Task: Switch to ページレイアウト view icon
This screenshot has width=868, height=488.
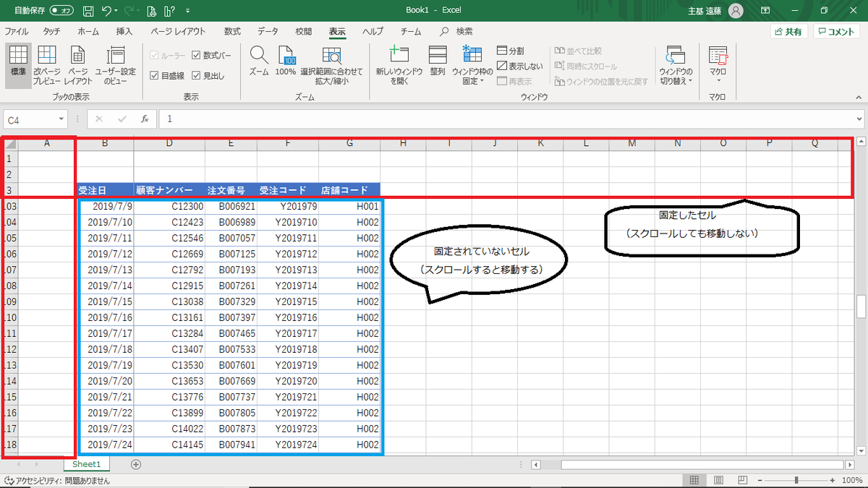Action: (77, 64)
